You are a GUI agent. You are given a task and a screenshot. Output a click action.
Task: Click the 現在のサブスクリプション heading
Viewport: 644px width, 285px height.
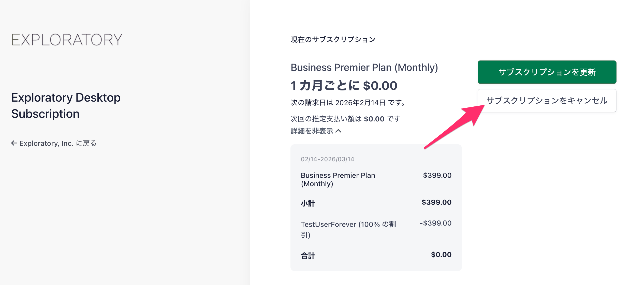(333, 40)
